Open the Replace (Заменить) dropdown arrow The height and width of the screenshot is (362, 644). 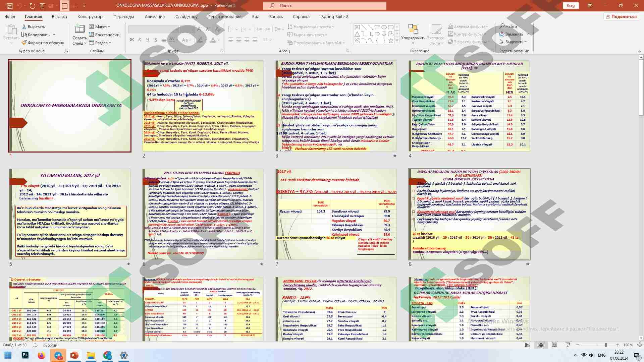point(528,34)
